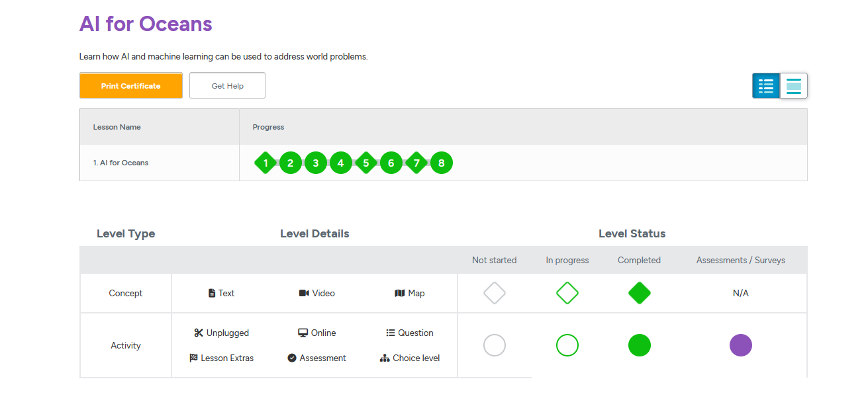Click the course description sentence
This screenshot has width=868, height=412.
[x=224, y=57]
